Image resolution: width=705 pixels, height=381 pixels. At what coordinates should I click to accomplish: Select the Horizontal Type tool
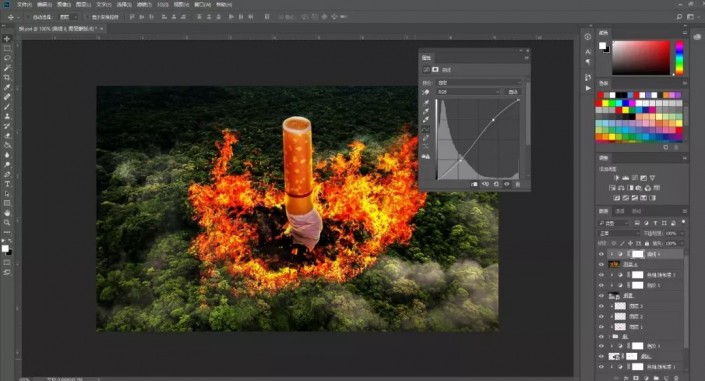pyautogui.click(x=7, y=184)
